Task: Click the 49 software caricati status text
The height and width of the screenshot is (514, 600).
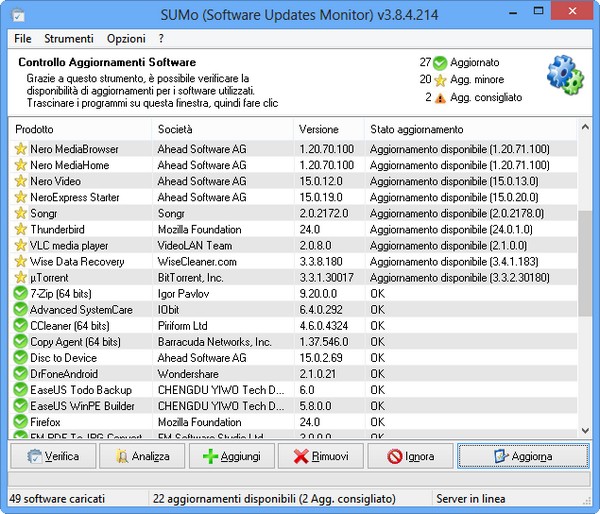Action: pos(57,499)
